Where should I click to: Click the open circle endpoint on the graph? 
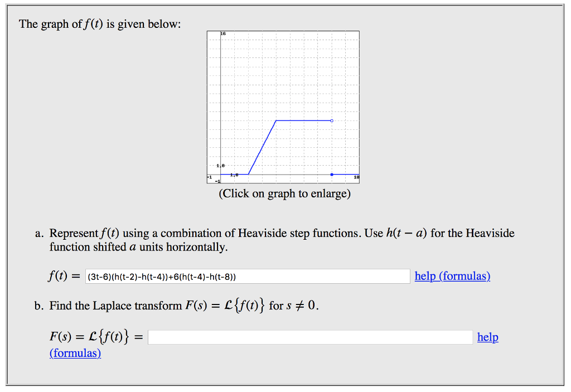(x=331, y=120)
